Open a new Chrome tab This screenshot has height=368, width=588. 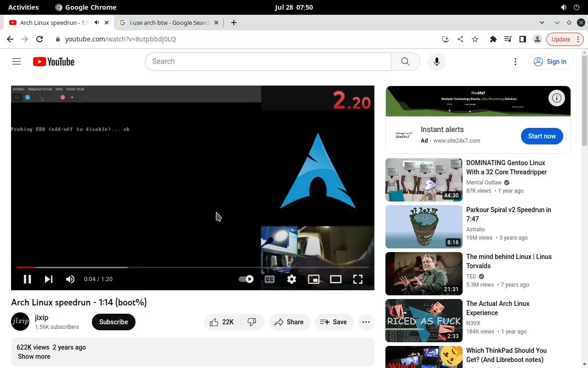(x=234, y=23)
